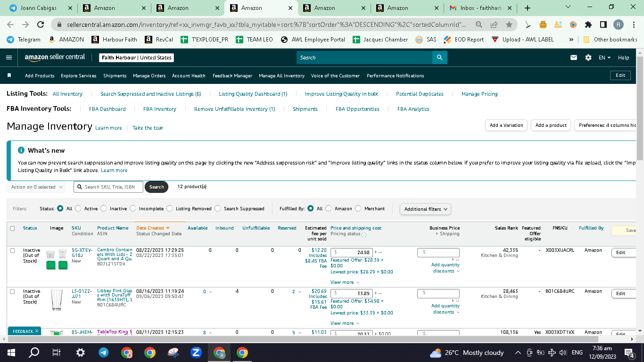Open Windows taskbar search
The image size is (644, 362).
click(x=34, y=353)
